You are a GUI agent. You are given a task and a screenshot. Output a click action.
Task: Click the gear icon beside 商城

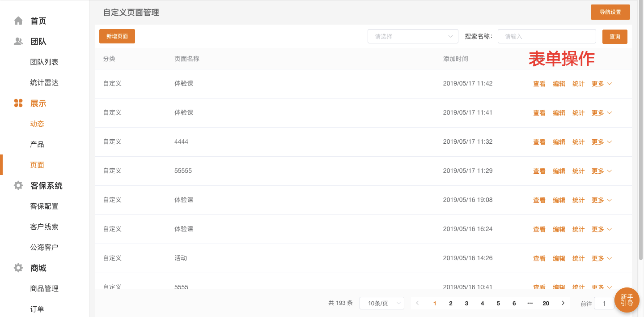(x=18, y=268)
